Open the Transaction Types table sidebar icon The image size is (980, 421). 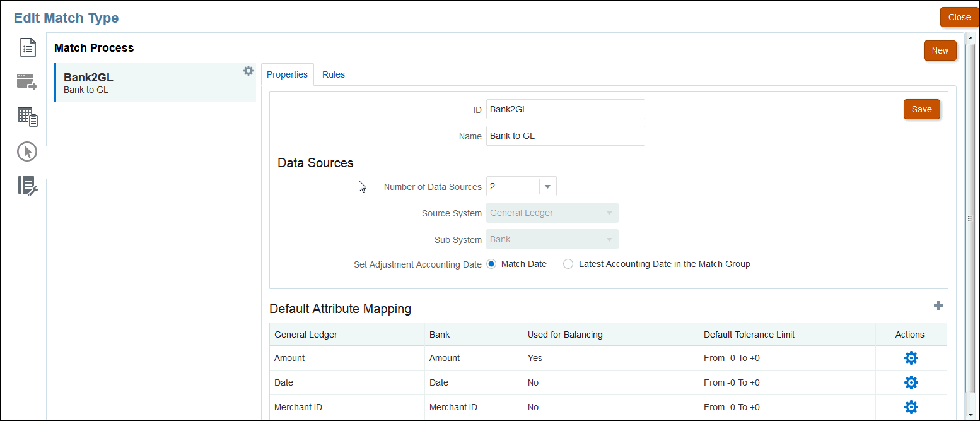tap(28, 116)
